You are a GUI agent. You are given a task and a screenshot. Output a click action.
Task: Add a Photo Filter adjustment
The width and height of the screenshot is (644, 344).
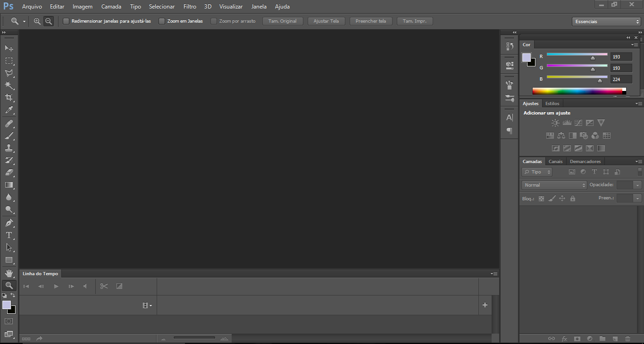pyautogui.click(x=584, y=135)
